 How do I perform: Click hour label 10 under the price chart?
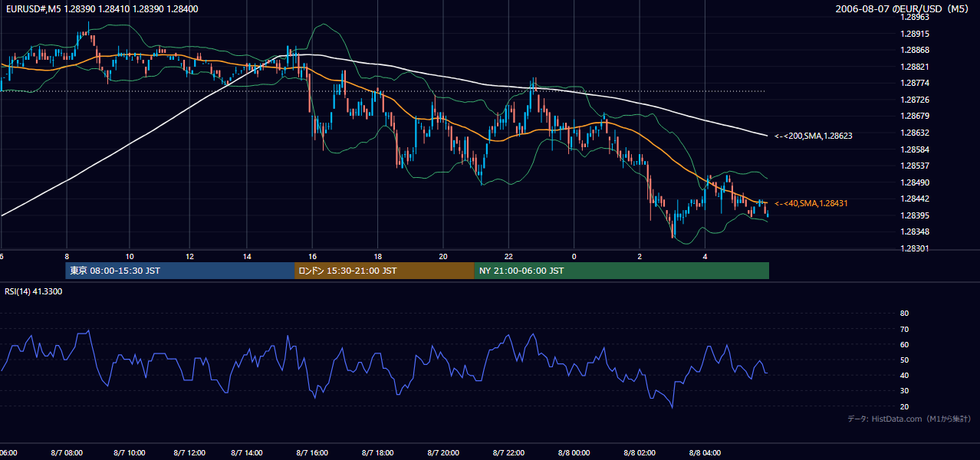pos(130,256)
